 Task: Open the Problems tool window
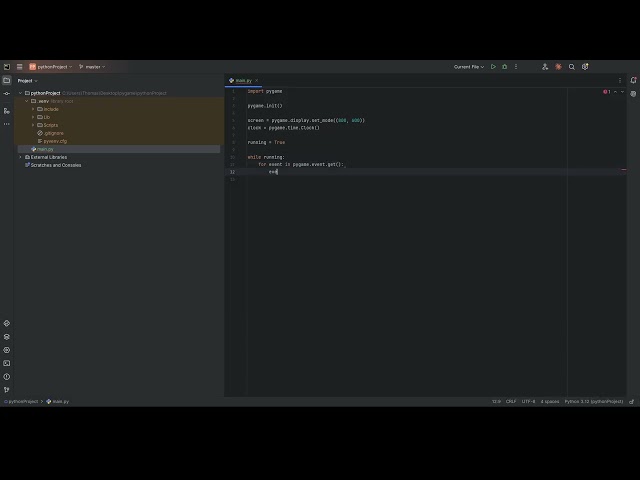tap(7, 377)
